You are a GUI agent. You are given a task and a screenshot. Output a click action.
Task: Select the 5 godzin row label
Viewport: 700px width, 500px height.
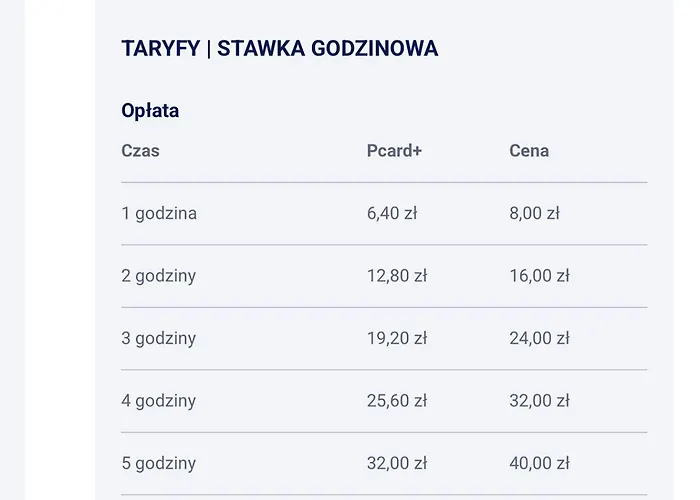159,463
